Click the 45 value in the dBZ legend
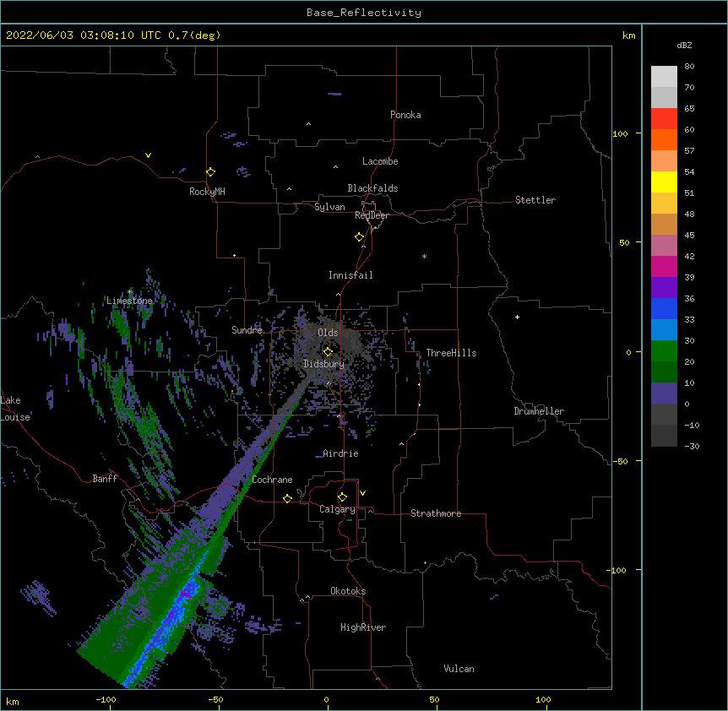728x711 pixels. pyautogui.click(x=689, y=236)
